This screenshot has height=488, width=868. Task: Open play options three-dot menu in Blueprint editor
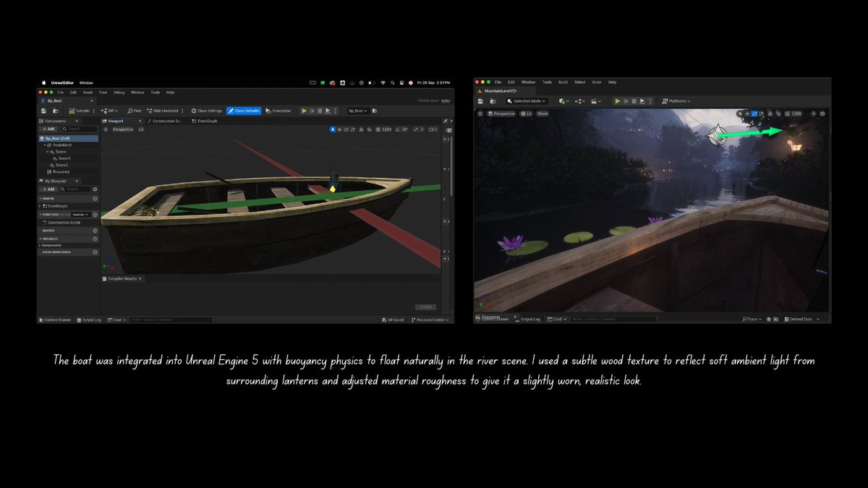click(335, 111)
